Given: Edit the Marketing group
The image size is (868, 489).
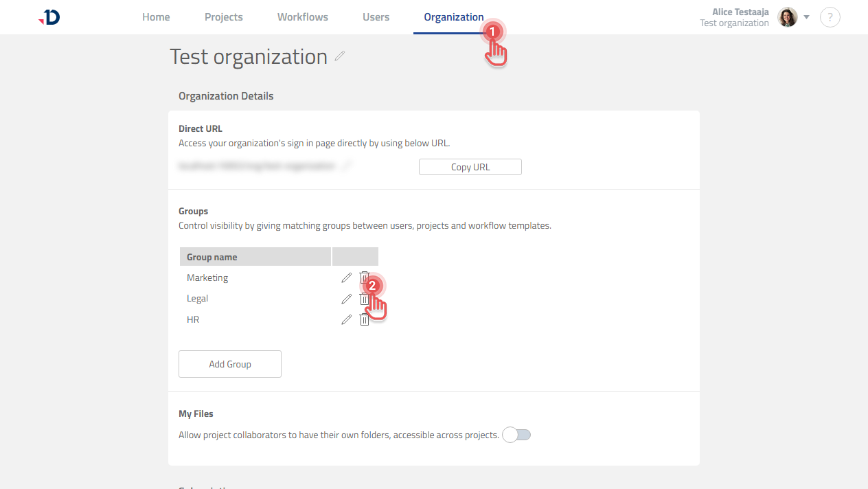Looking at the screenshot, I should point(346,277).
